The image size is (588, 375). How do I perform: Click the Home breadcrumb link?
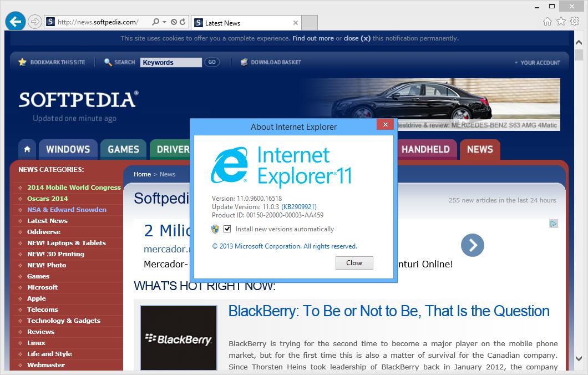pyautogui.click(x=142, y=174)
